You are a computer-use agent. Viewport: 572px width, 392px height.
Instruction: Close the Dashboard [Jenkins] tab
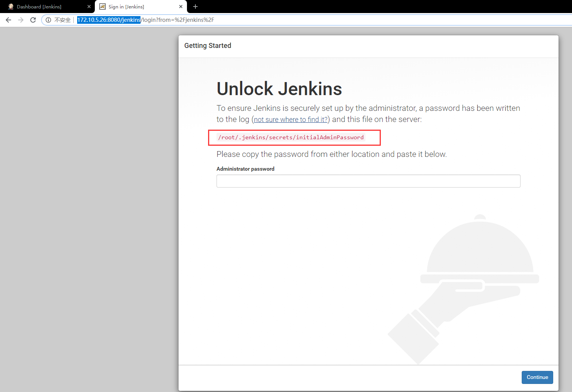[89, 7]
